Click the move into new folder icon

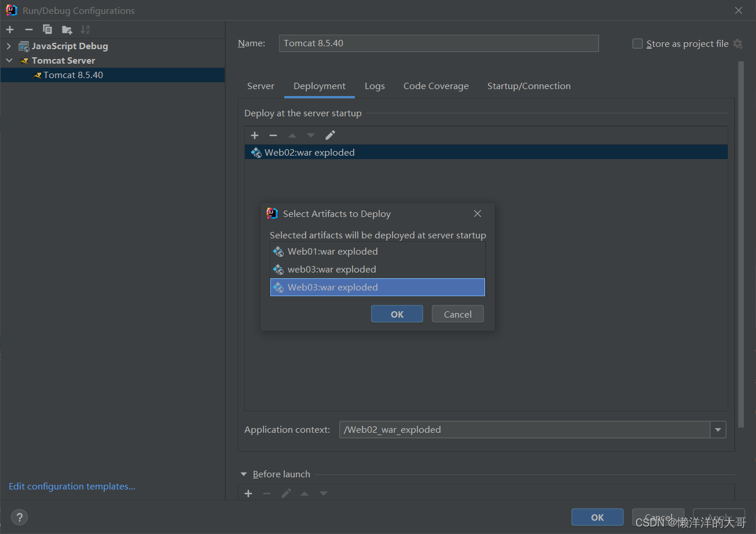tap(67, 30)
